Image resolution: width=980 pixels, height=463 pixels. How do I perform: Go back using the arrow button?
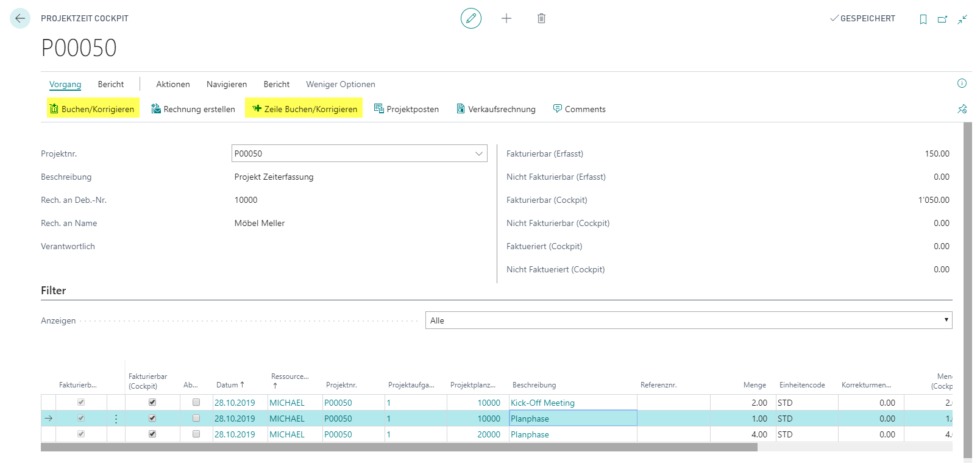tap(20, 18)
